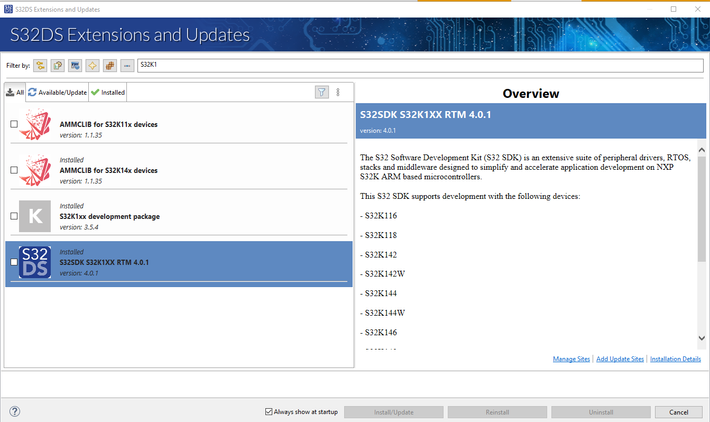This screenshot has width=710, height=422.
Task: Click S32K146 in the device list
Action: click(x=381, y=332)
